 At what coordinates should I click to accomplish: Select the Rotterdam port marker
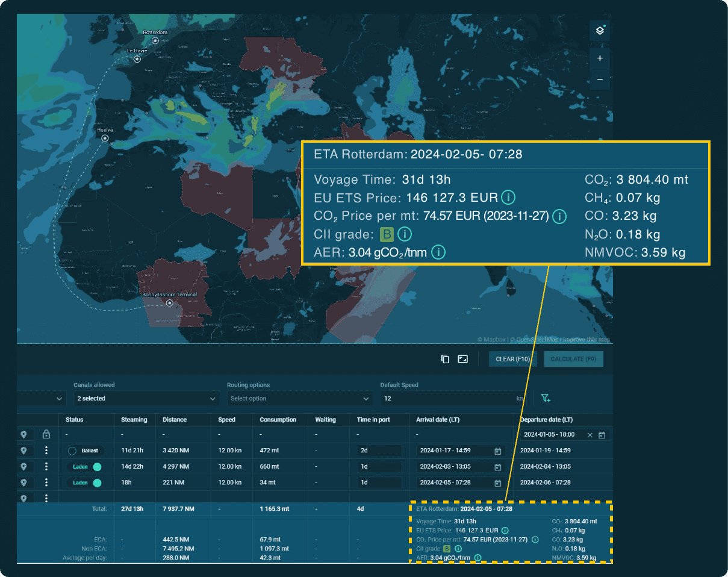(x=155, y=40)
